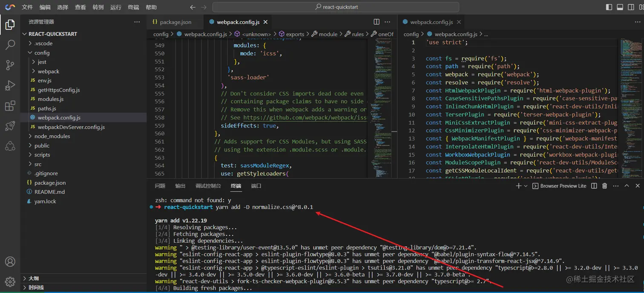Kill terminal with trash icon
The image size is (644, 293).
[605, 186]
